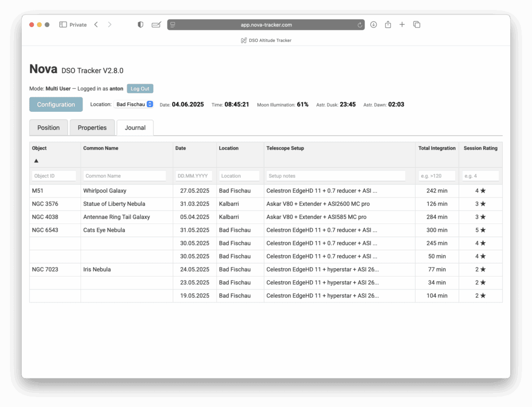This screenshot has width=532, height=407.
Task: Click the 242 min integration cell
Action: (437, 191)
